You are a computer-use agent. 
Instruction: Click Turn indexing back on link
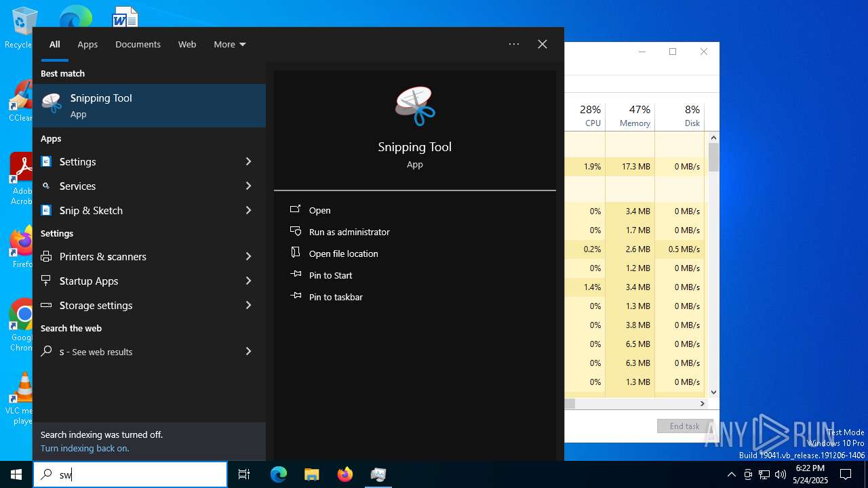pos(85,448)
